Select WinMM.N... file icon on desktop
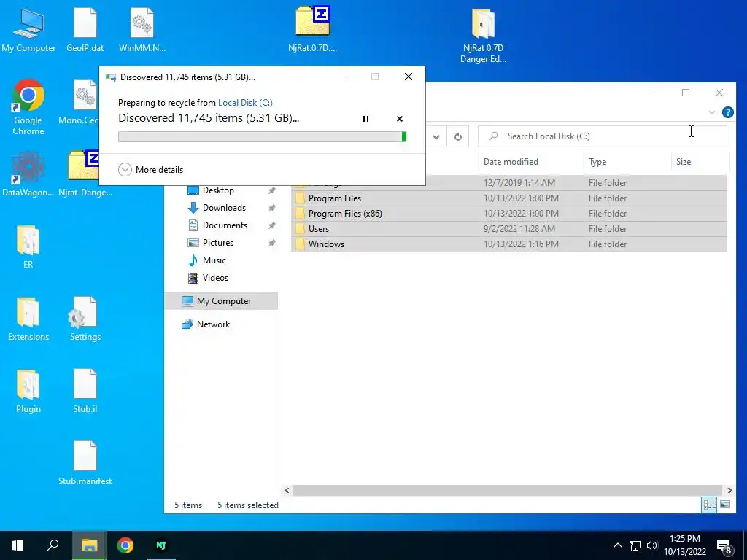Screen dimensions: 747x560 coord(142,31)
